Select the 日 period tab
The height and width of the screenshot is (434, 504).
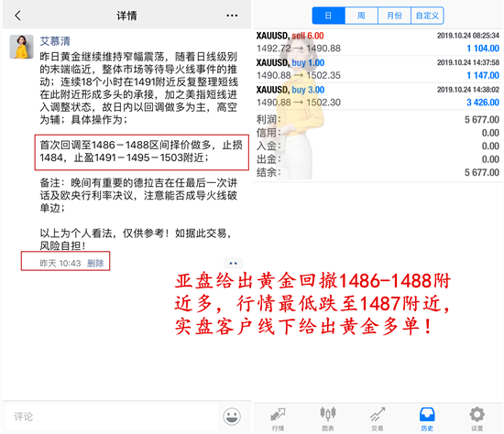(x=328, y=16)
